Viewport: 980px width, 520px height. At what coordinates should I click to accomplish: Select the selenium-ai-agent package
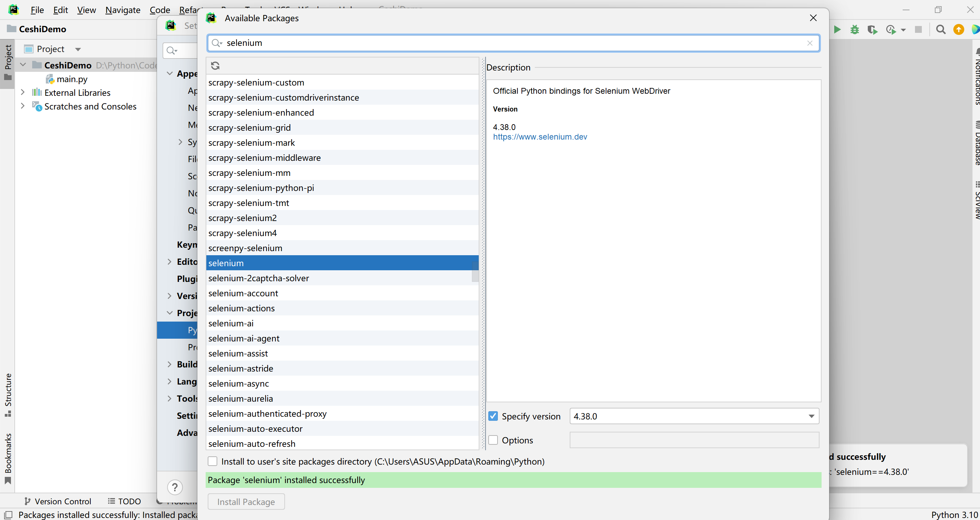coord(342,338)
